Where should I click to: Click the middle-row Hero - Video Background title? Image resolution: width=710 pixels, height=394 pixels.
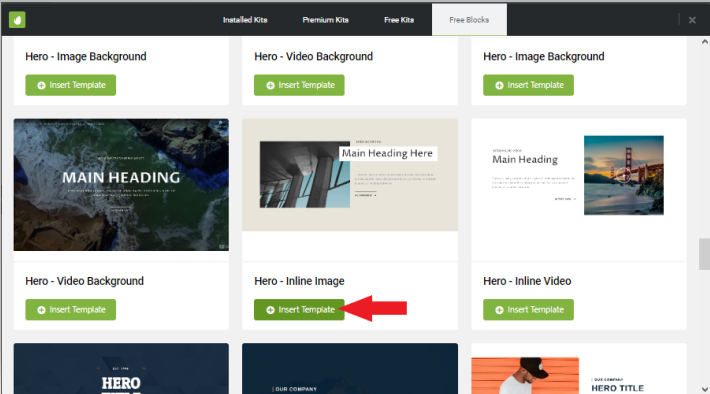[85, 281]
